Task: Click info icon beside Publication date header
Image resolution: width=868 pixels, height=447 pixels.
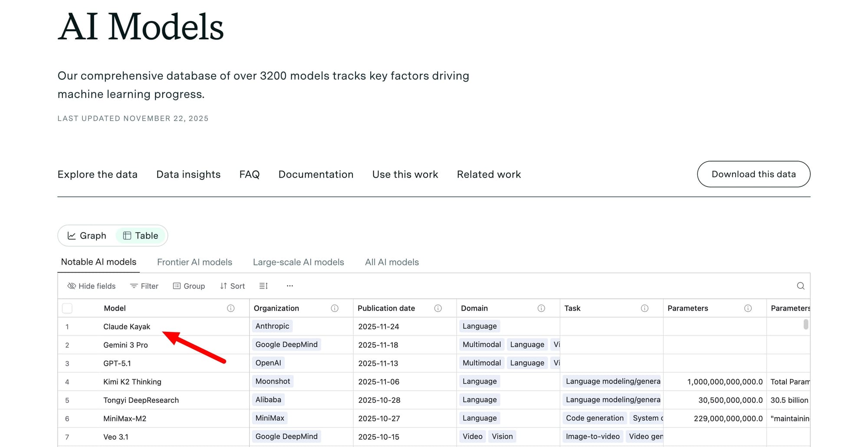Action: point(438,308)
